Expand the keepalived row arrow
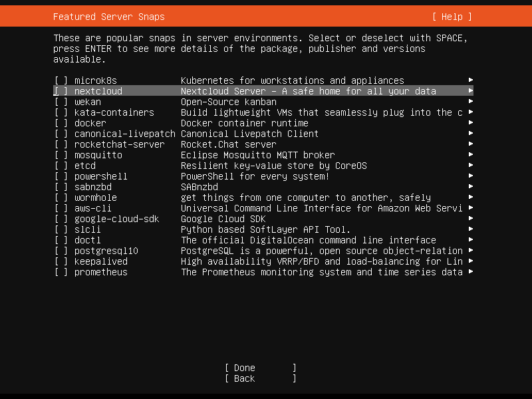Screen dimensions: 532x399 [x=471, y=261]
